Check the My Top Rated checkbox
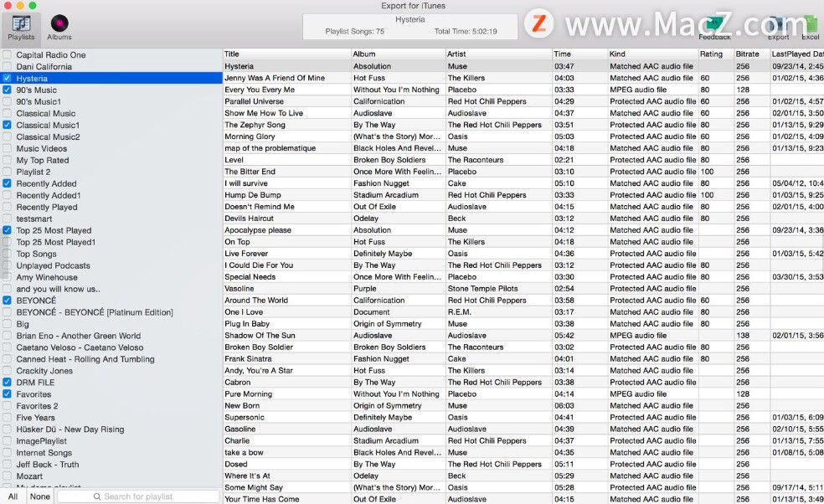This screenshot has height=504, width=824. click(7, 160)
